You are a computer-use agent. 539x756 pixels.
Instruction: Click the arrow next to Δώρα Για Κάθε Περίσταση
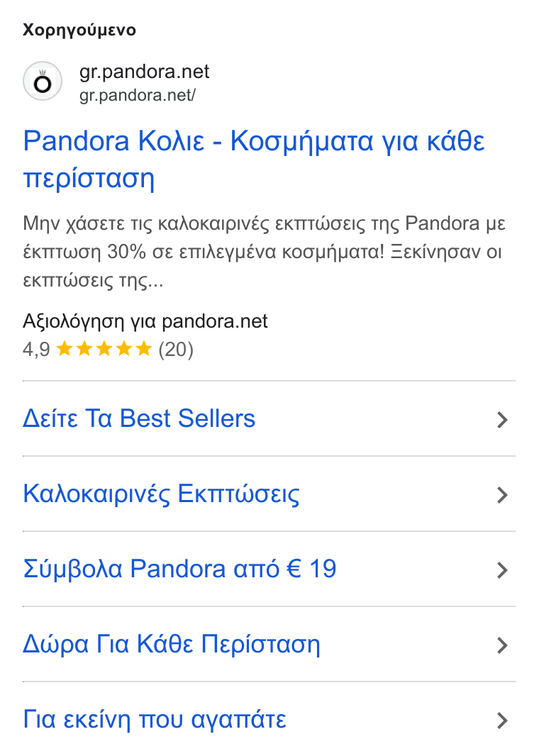point(502,645)
